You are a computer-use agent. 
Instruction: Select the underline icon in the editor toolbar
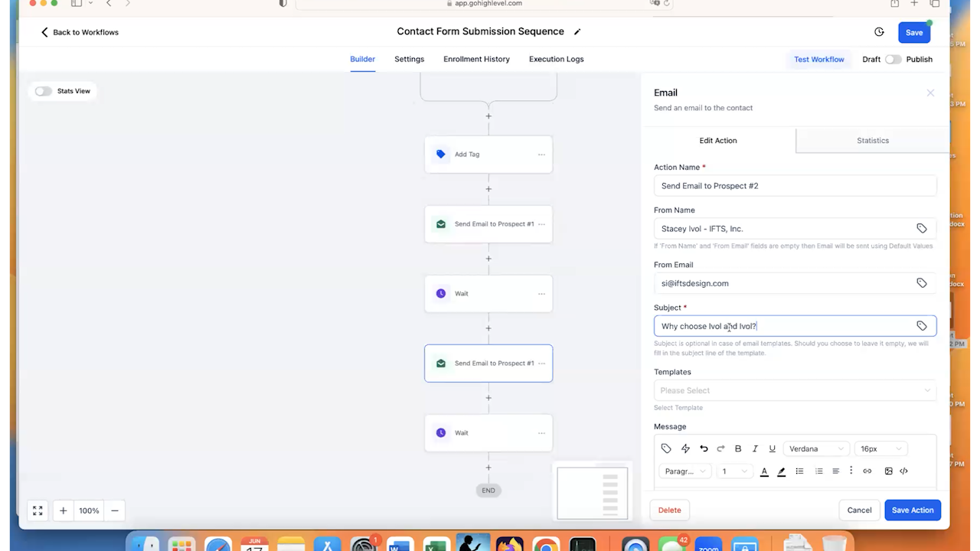772,448
